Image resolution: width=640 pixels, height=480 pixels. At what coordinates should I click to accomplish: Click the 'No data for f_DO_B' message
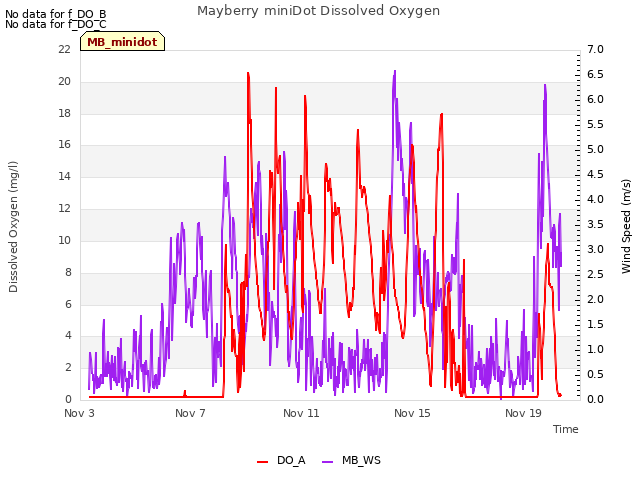click(x=56, y=14)
